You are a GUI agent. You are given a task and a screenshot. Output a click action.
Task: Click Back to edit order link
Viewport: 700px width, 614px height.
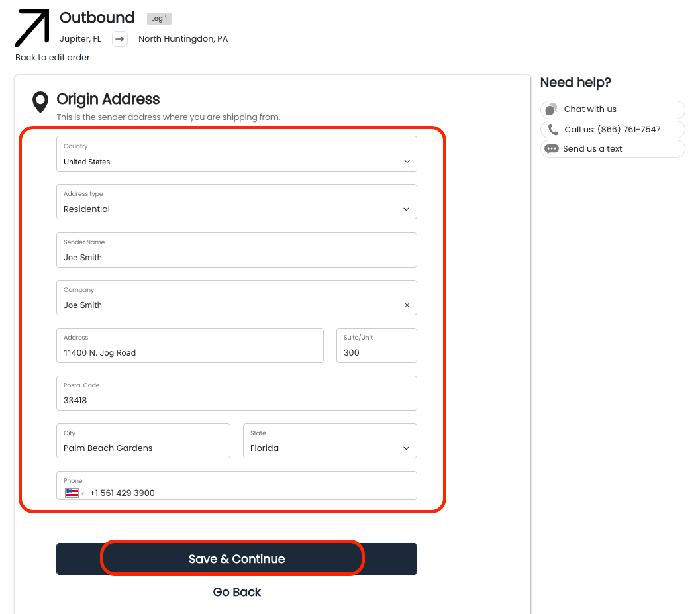[52, 57]
